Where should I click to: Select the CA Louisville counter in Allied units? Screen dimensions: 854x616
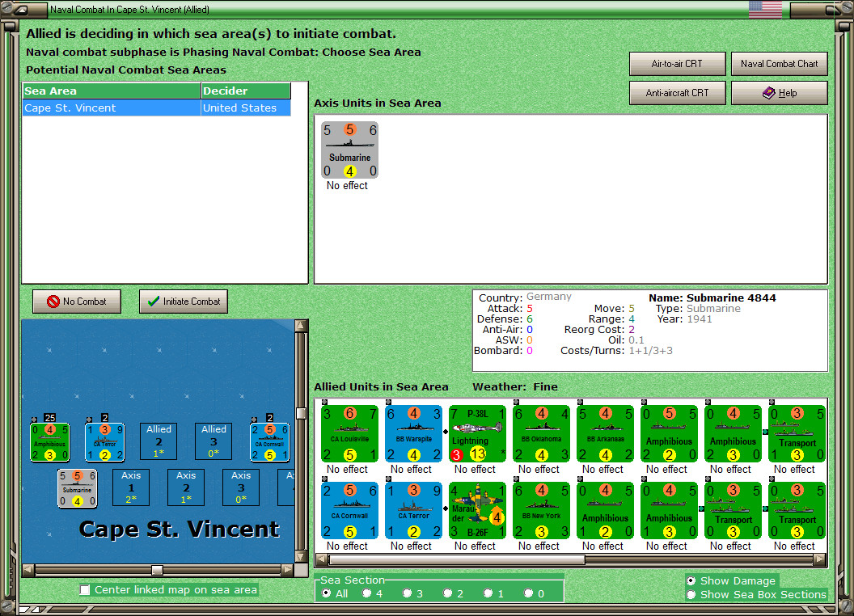click(x=349, y=433)
